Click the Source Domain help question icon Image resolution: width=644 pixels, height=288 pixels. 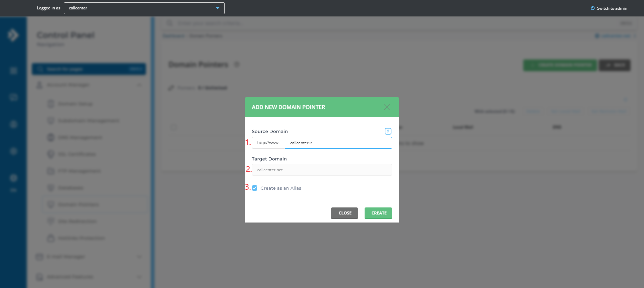click(388, 131)
